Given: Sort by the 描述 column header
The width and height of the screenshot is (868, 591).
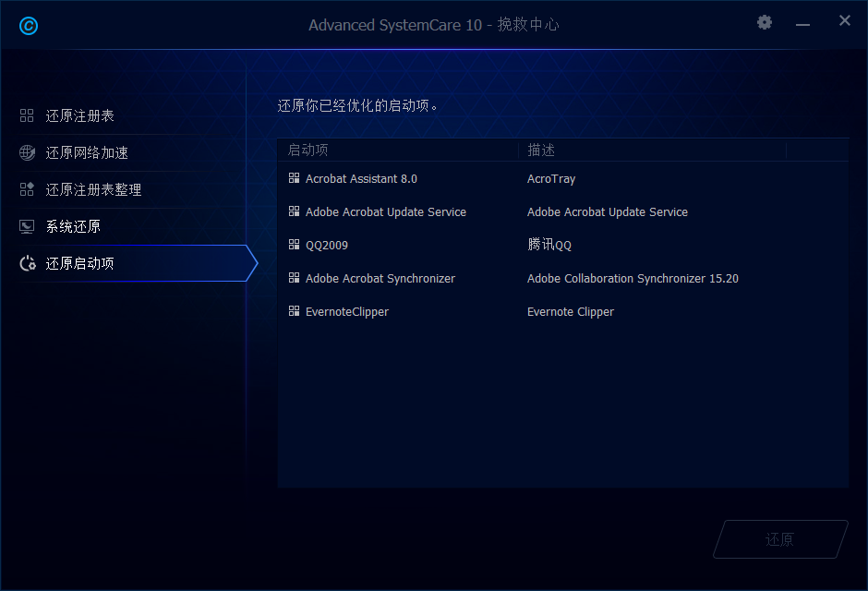Looking at the screenshot, I should (x=652, y=150).
